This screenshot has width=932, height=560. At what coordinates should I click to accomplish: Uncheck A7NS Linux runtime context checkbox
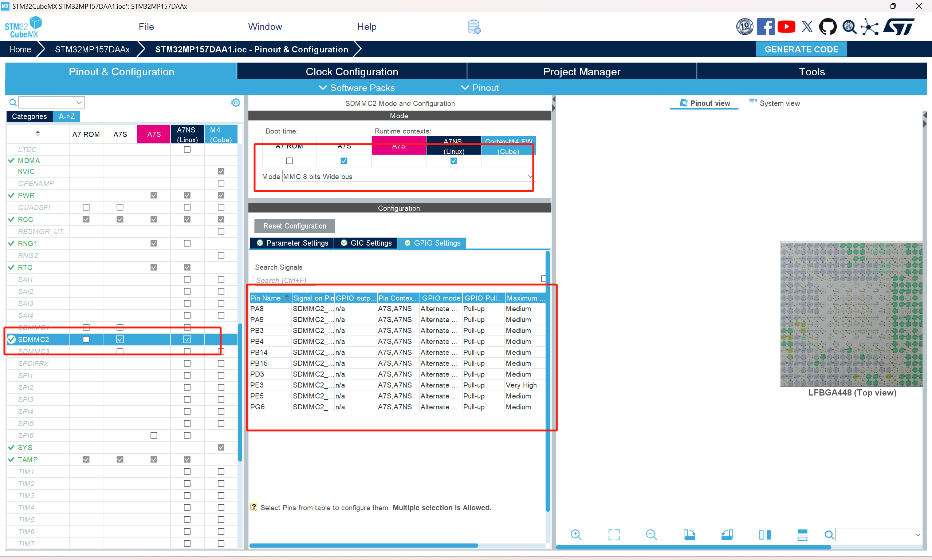[x=453, y=161]
